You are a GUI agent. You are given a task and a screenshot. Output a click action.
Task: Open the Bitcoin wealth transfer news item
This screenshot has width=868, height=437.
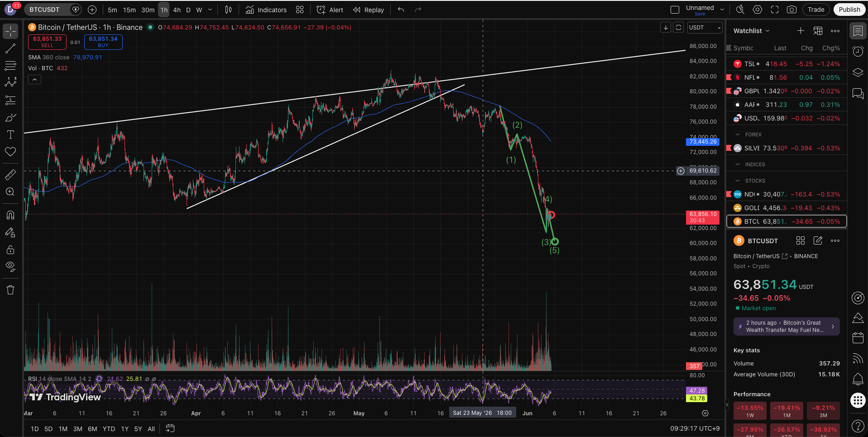click(786, 327)
